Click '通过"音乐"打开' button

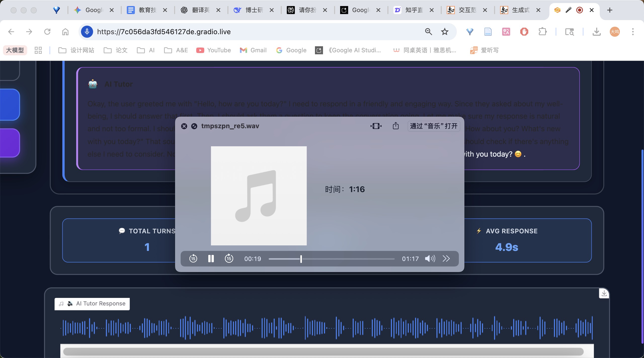tap(434, 126)
